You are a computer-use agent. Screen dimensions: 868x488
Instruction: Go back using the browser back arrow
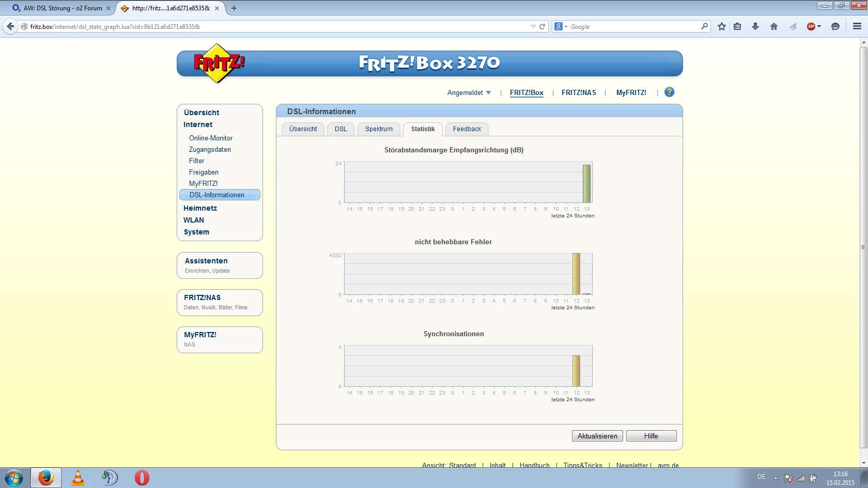[x=10, y=26]
